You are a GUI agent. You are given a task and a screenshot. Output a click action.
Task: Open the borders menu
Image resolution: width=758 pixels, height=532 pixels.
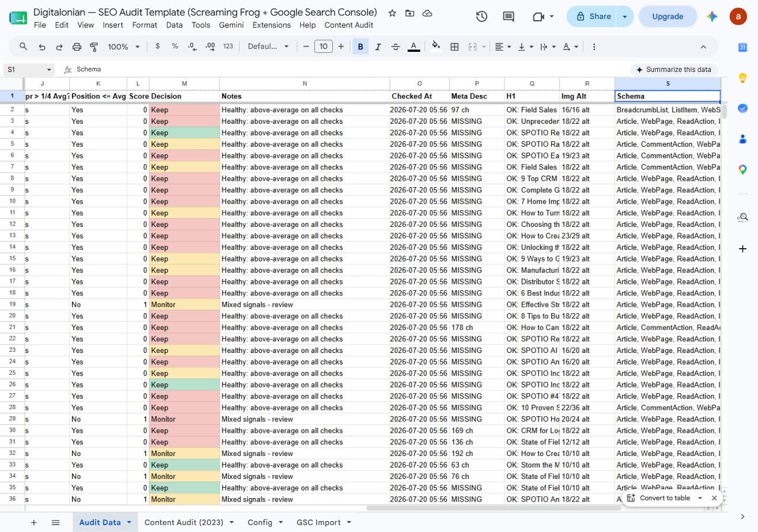pyautogui.click(x=454, y=47)
